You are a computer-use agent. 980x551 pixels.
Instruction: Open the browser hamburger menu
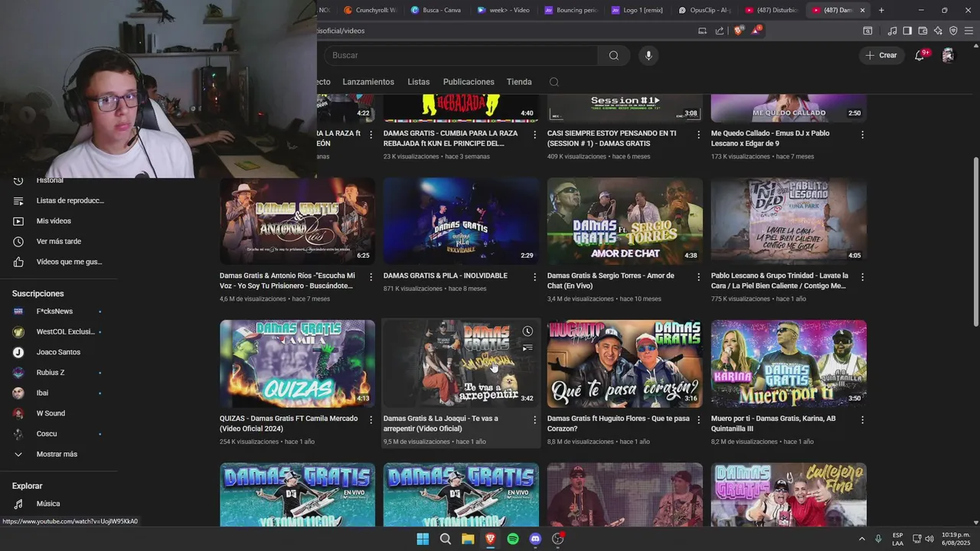(969, 31)
